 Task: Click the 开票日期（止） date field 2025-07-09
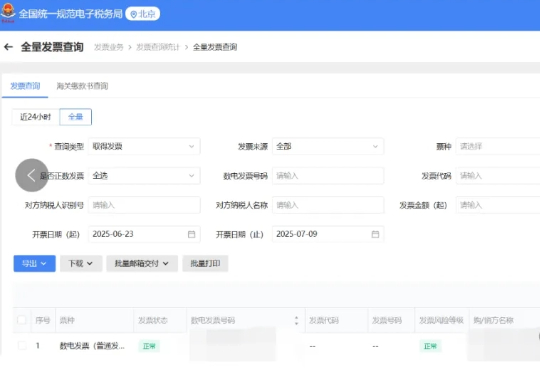[x=328, y=234]
